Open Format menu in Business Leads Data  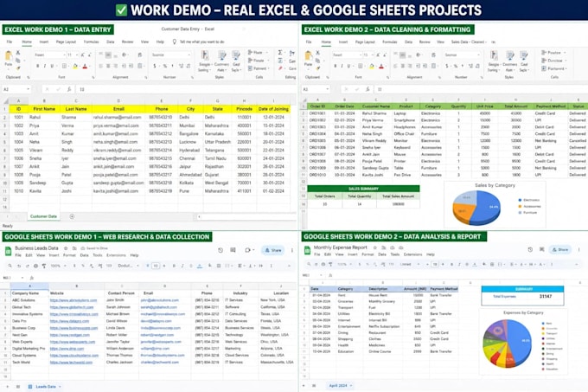69,255
